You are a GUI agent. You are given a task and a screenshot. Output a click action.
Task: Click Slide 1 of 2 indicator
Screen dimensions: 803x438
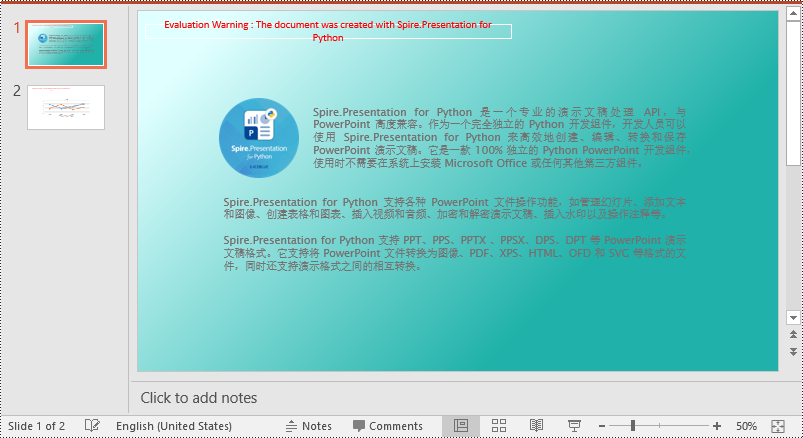click(36, 426)
